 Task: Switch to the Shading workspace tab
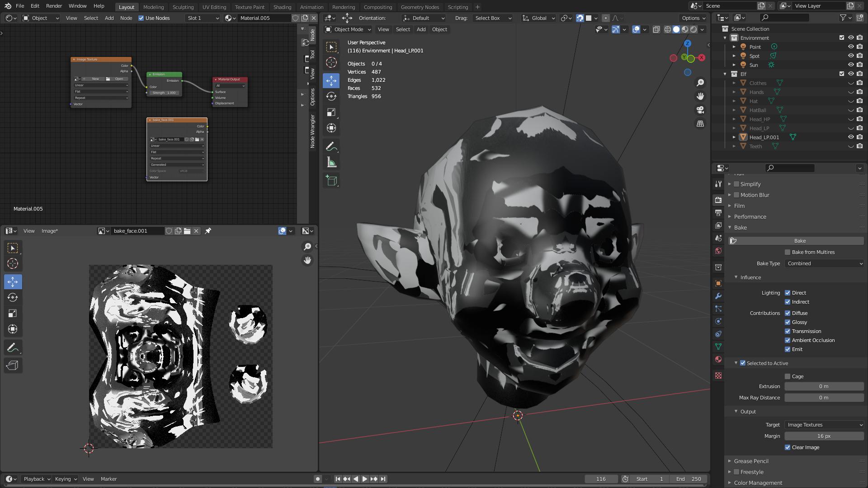point(282,7)
